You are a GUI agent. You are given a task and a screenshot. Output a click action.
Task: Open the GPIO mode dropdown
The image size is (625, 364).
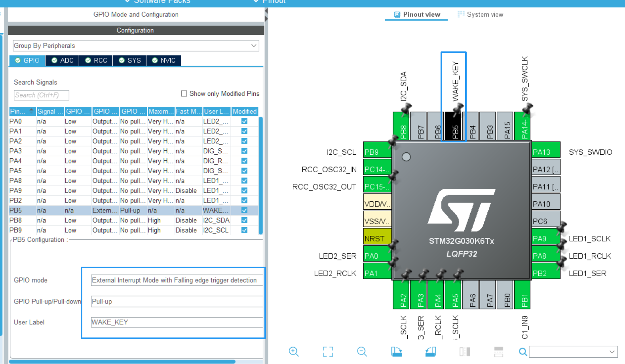[177, 280]
